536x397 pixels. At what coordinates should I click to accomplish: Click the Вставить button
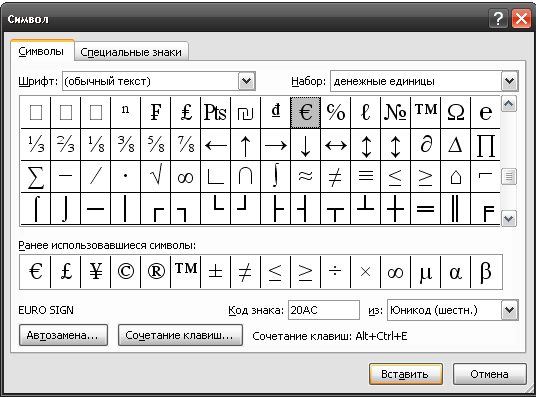coord(405,374)
